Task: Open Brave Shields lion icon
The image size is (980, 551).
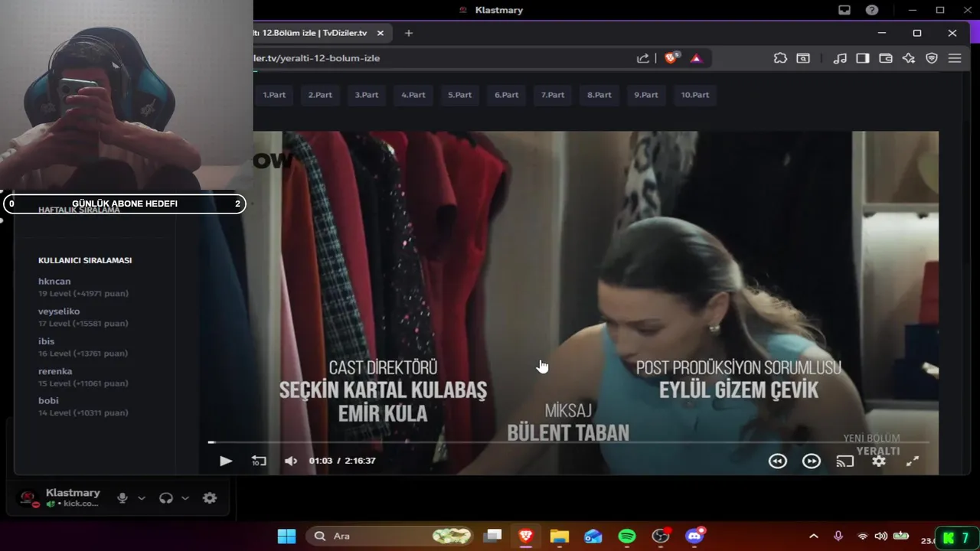Action: pos(671,58)
